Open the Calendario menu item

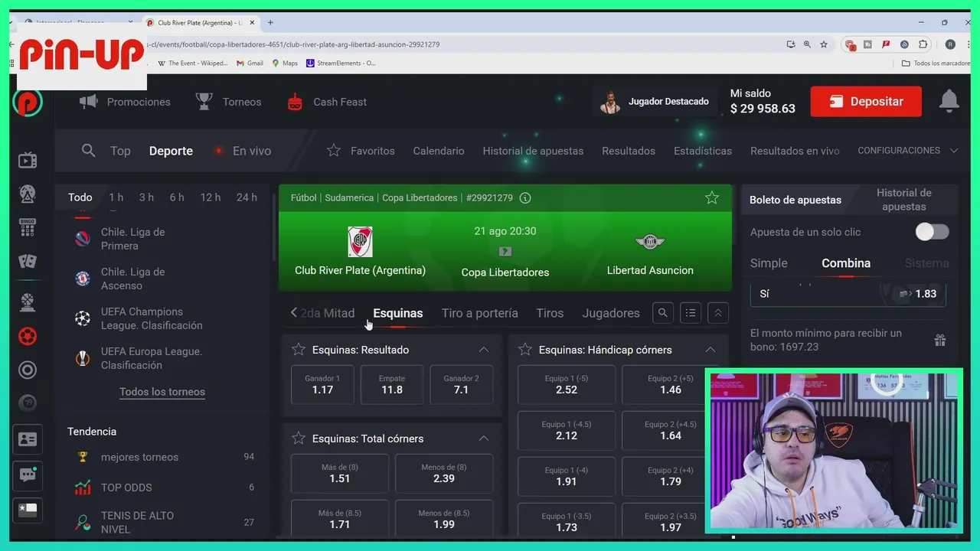point(439,151)
